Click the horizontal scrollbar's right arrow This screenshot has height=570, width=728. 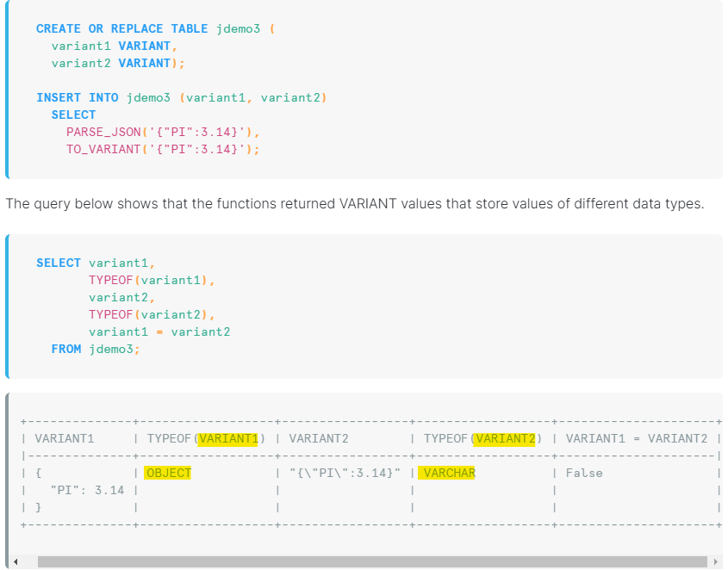pyautogui.click(x=714, y=562)
